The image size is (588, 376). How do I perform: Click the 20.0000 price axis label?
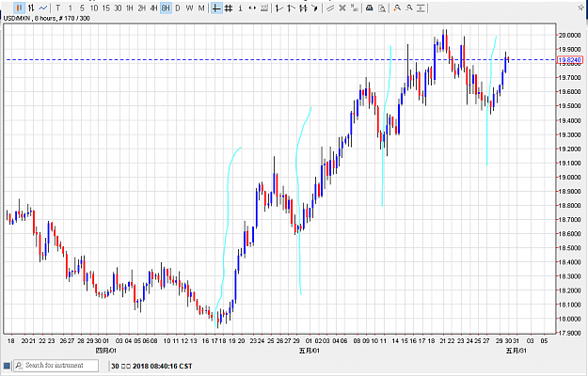pos(569,35)
